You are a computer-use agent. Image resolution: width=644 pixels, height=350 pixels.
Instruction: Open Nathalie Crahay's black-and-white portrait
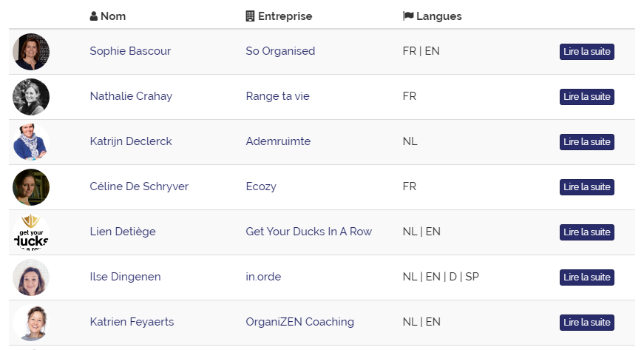(x=31, y=97)
